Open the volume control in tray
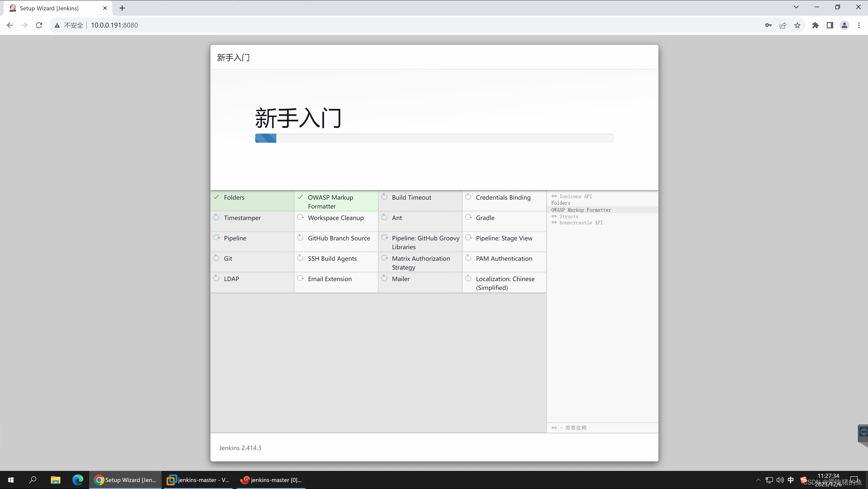The height and width of the screenshot is (489, 868). [780, 480]
